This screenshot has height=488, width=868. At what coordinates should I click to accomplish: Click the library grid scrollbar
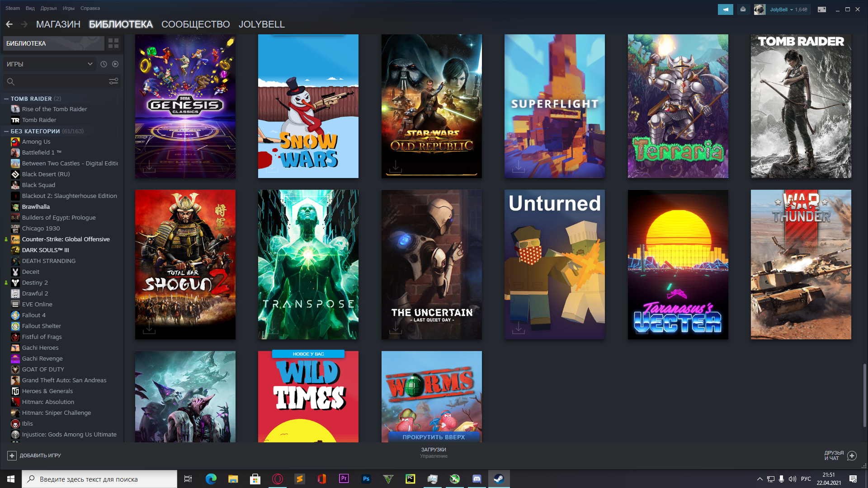point(864,395)
